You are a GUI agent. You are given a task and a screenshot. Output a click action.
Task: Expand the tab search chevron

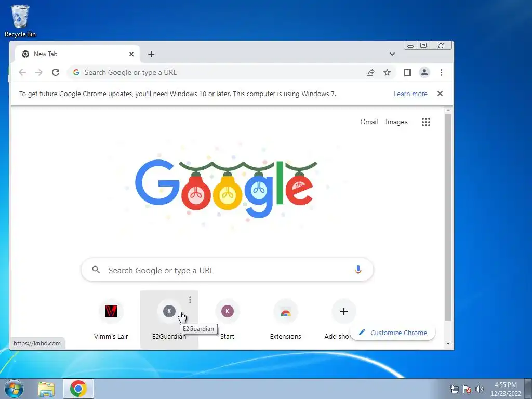392,54
